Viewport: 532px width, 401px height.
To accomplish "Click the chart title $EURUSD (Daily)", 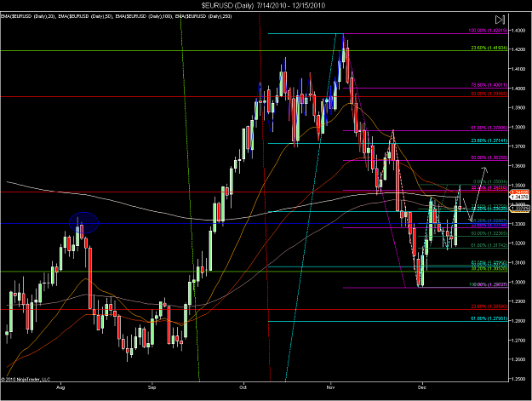I will [227, 5].
